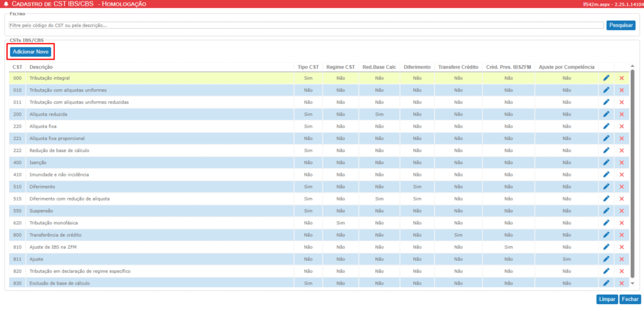Remove the Exclusão de base de cálculo row
Screen dimensions: 644x311
click(x=621, y=283)
